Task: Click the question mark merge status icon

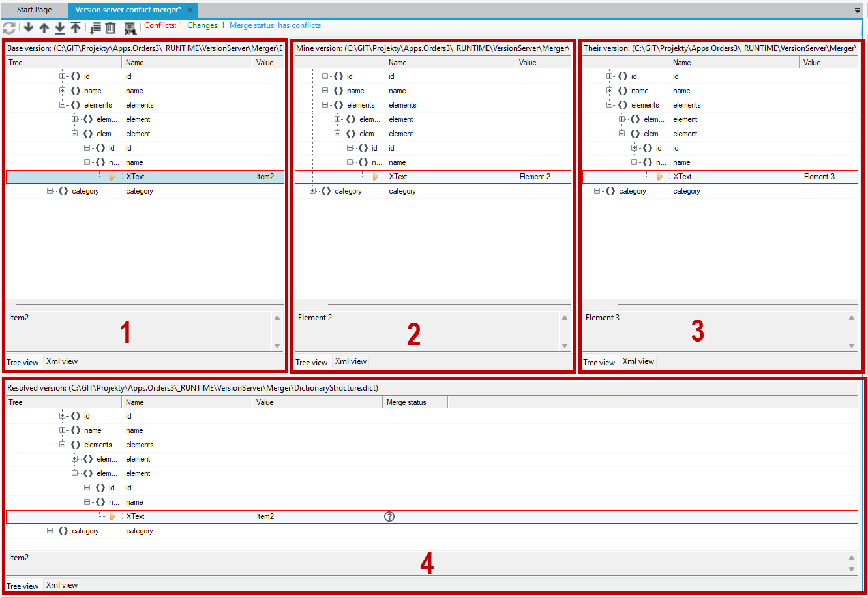Action: pyautogui.click(x=389, y=516)
